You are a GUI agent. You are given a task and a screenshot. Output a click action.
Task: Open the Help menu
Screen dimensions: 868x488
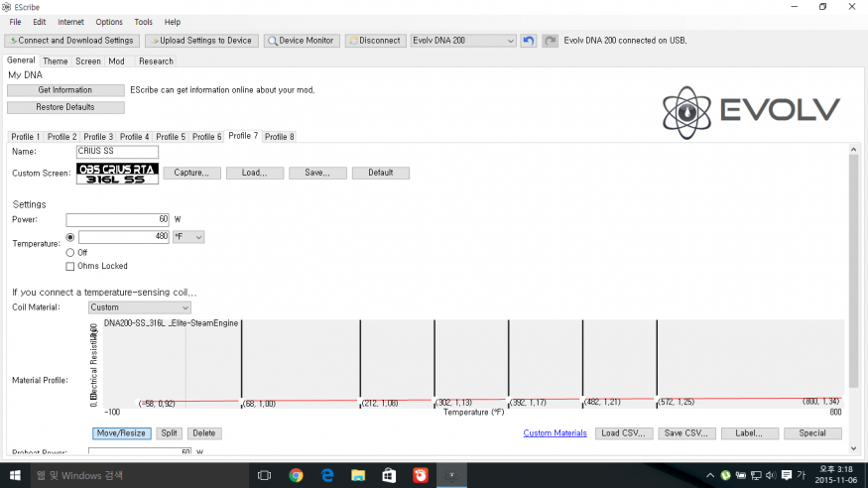pyautogui.click(x=173, y=22)
